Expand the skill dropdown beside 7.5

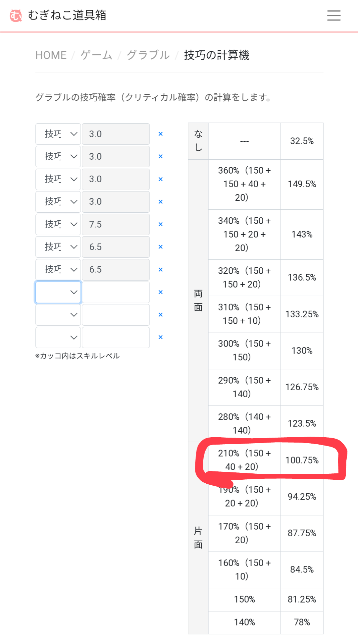pyautogui.click(x=58, y=224)
